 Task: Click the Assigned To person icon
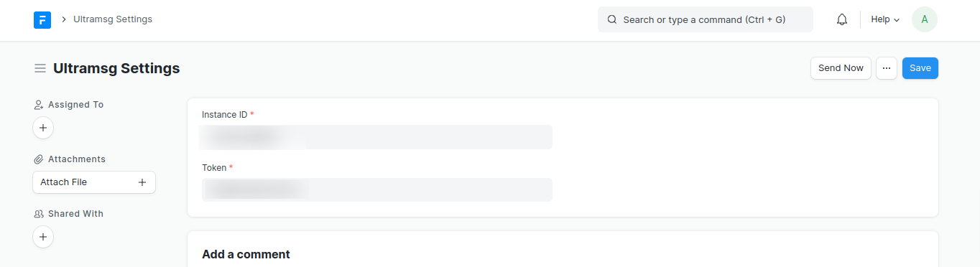click(x=39, y=105)
